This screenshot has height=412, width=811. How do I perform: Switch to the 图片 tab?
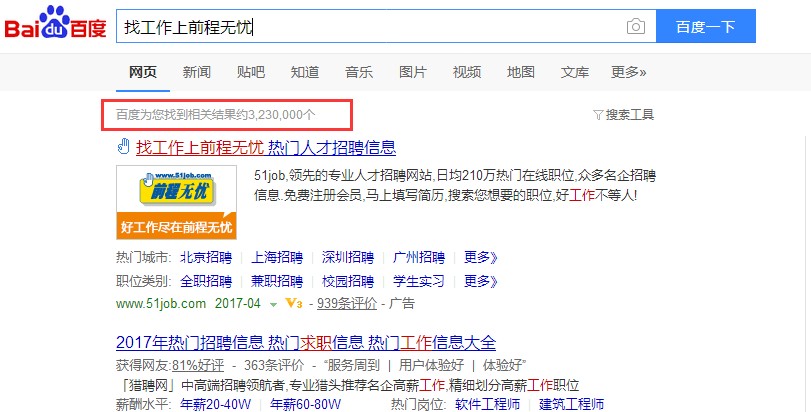point(413,72)
